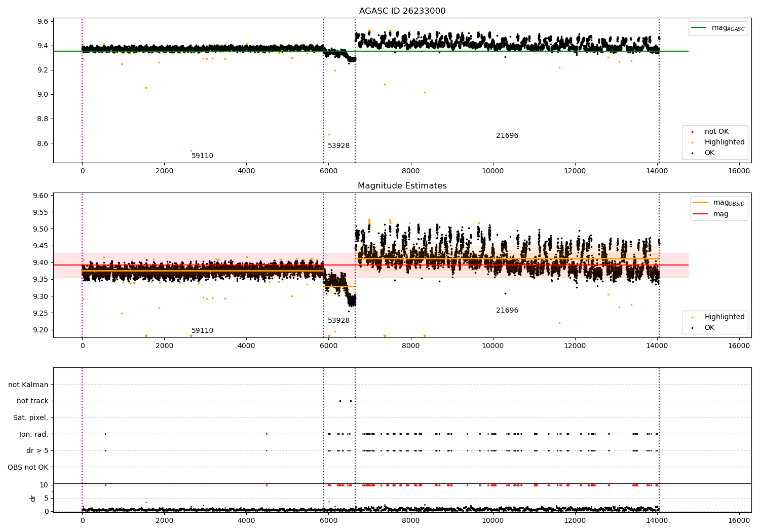Click the 'not OK' legend entry in top plot
Viewport: 760px width, 532px height.
(x=716, y=132)
